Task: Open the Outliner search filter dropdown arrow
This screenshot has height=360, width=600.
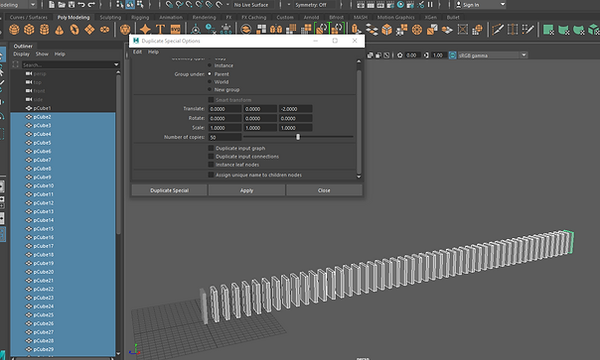Action: (116, 65)
